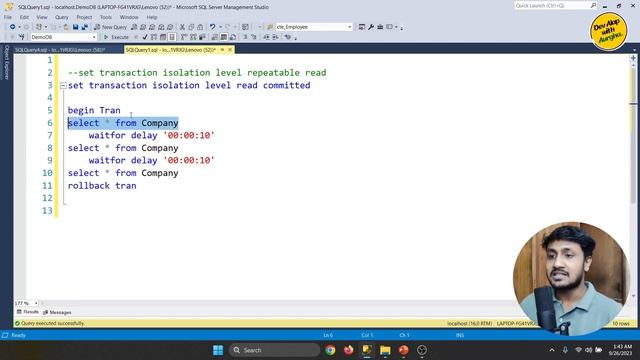Click the 'rollback tran' line of code

point(102,186)
